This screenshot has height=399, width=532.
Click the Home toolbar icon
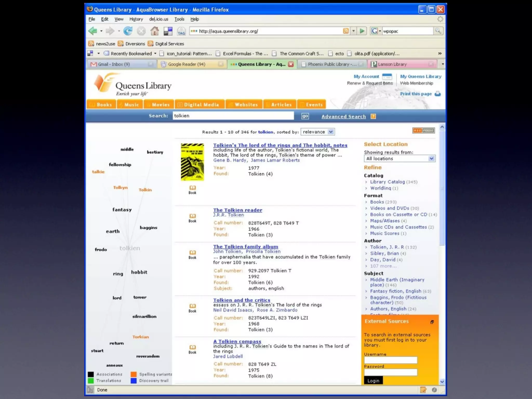click(x=155, y=31)
